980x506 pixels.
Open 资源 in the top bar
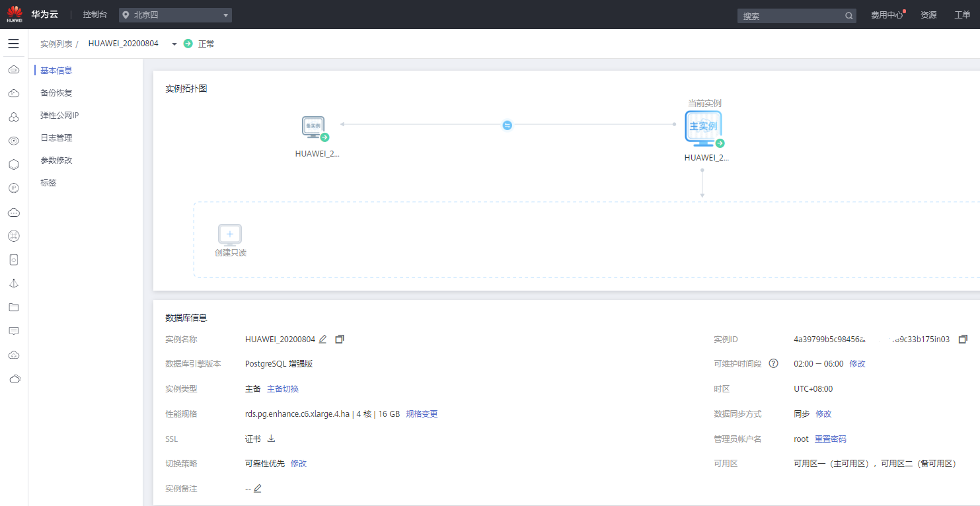pyautogui.click(x=928, y=15)
